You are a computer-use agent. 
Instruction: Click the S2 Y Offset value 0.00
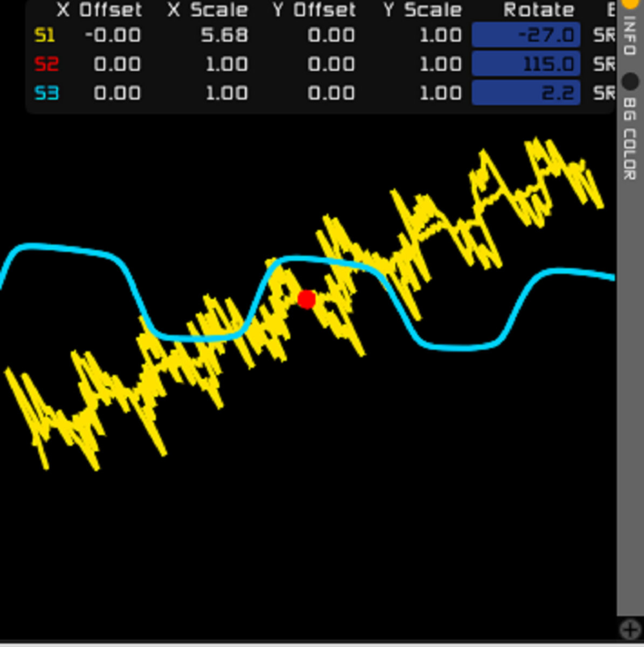[x=331, y=65]
